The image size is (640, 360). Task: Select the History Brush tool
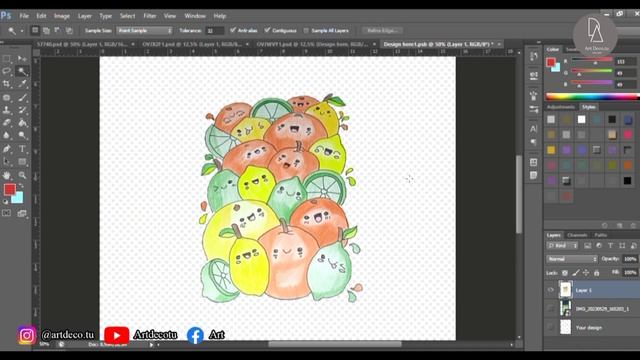22,110
